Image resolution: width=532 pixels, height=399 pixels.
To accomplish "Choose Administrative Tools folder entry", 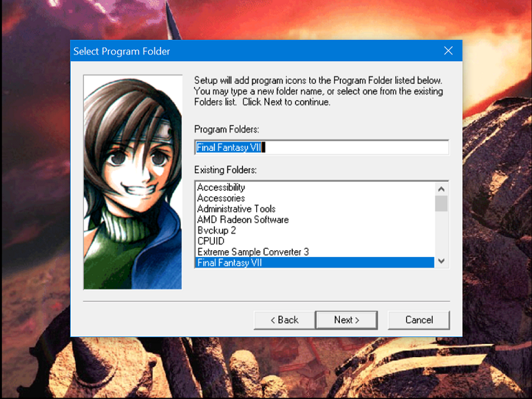I will [x=314, y=209].
